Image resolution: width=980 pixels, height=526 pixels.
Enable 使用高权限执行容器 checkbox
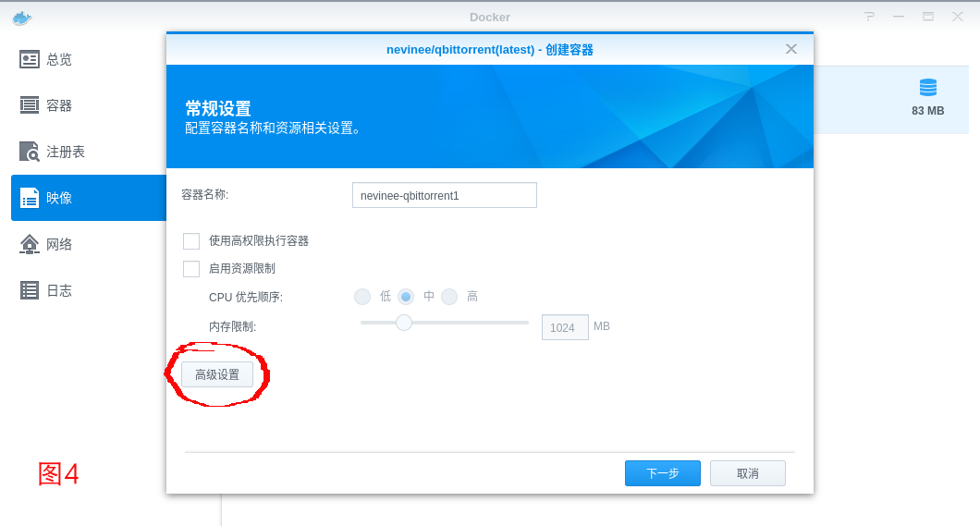tap(191, 241)
